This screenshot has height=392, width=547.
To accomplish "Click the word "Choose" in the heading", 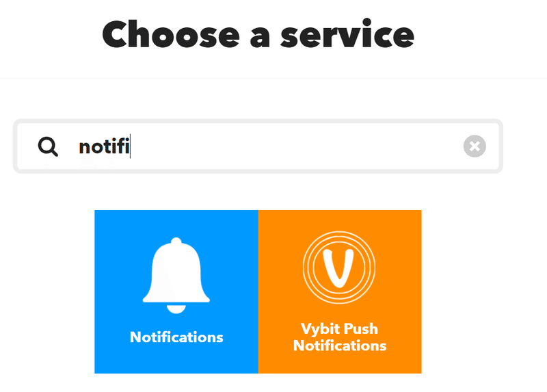I will pyautogui.click(x=171, y=34).
